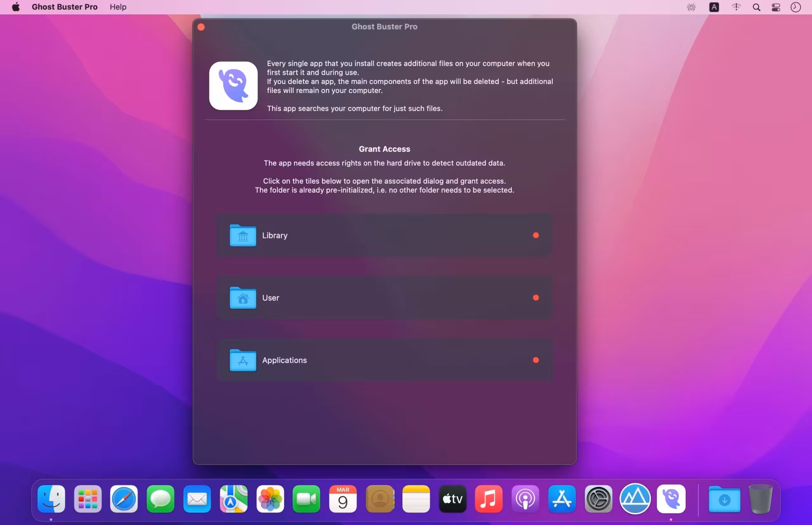Open the Apple menu
The image size is (812, 525).
[16, 7]
